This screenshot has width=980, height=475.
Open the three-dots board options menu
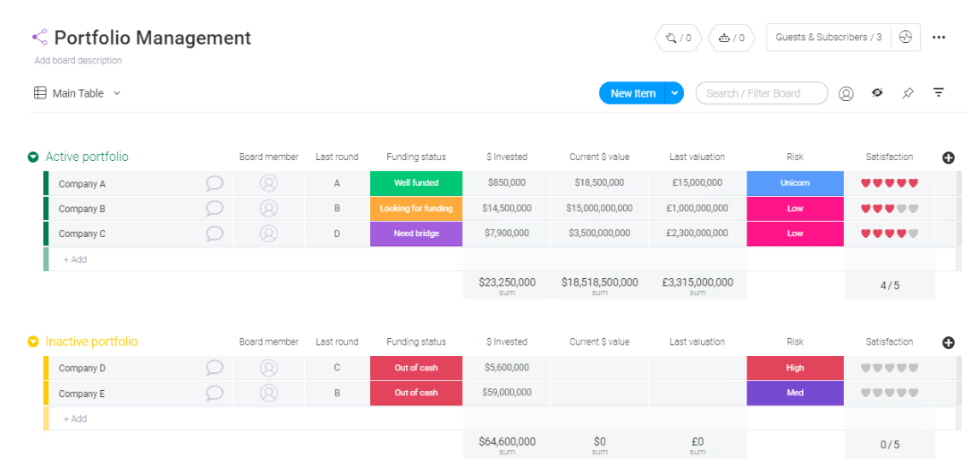click(939, 38)
